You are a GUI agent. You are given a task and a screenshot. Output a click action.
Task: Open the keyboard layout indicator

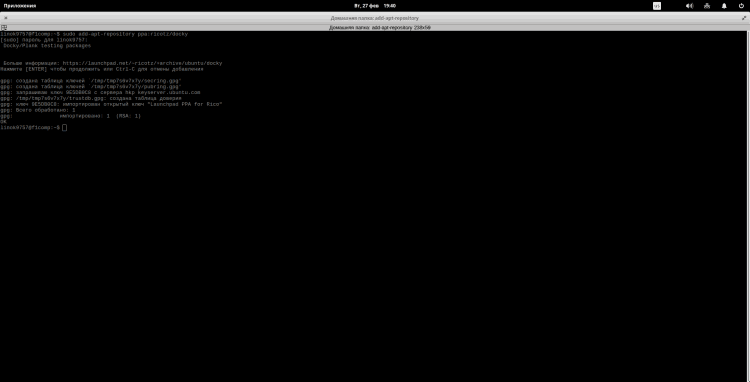pyautogui.click(x=657, y=6)
